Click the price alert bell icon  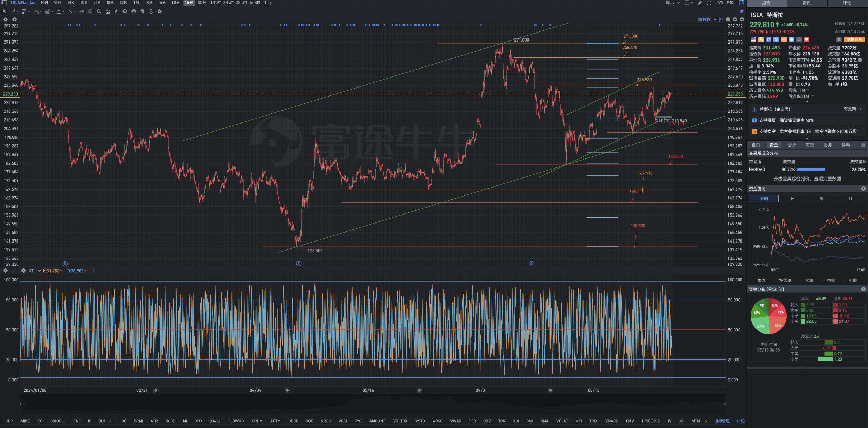[839, 39]
